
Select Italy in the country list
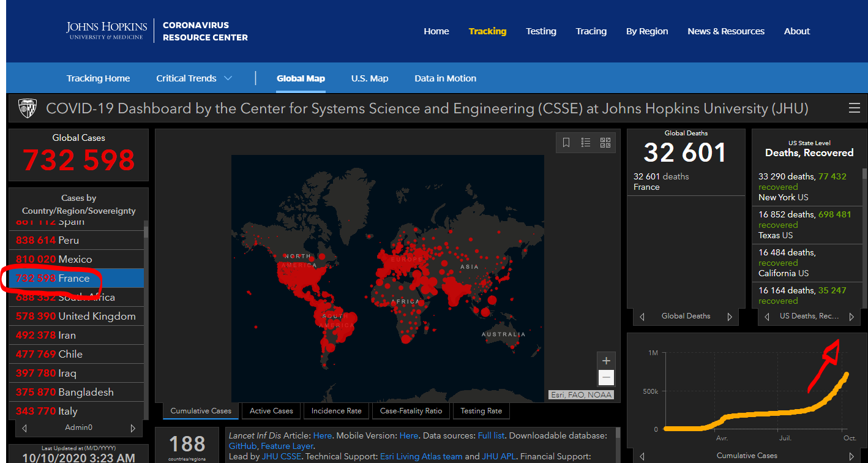[x=77, y=411]
